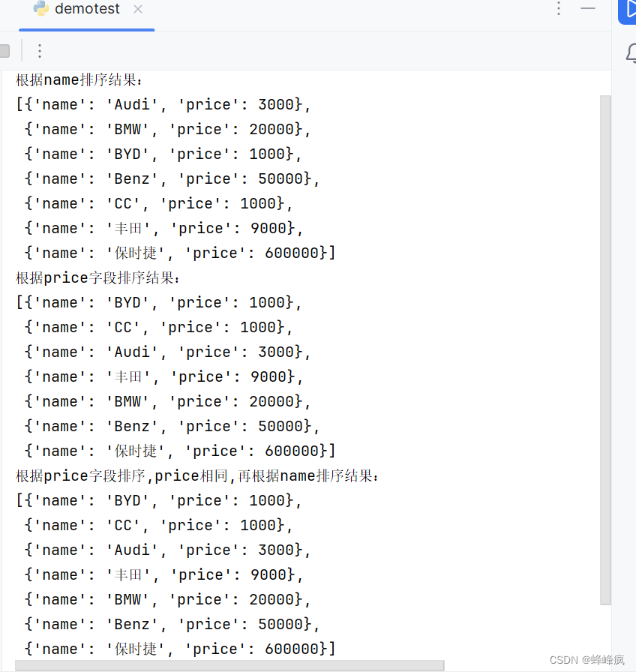The width and height of the screenshot is (636, 672).
Task: Click the heading '根据price字段排序结果:'
Action: point(97,278)
